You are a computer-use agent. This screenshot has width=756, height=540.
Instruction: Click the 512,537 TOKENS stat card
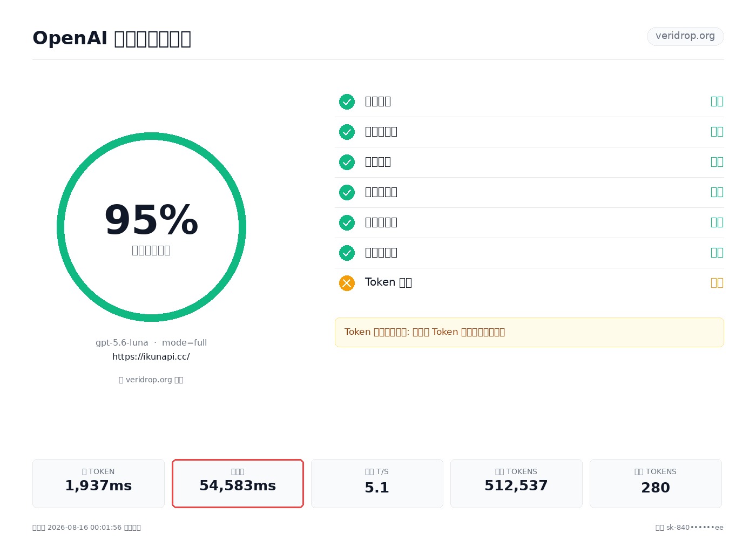(x=516, y=483)
